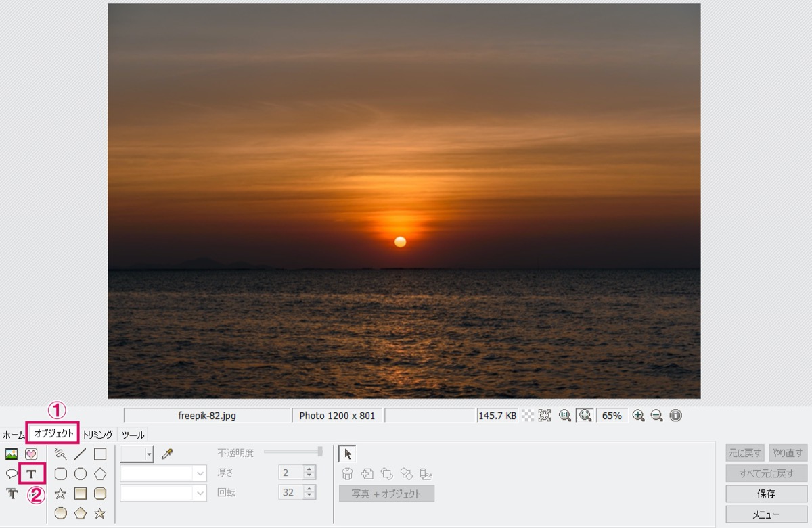Choose the outlined rich text tool
Image resolution: width=812 pixels, height=528 pixels.
[x=12, y=494]
